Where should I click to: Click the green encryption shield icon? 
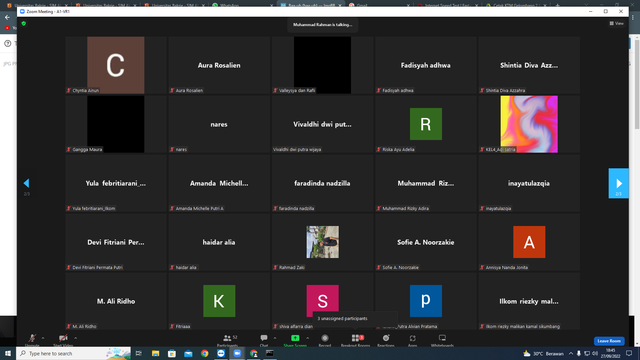click(24, 24)
